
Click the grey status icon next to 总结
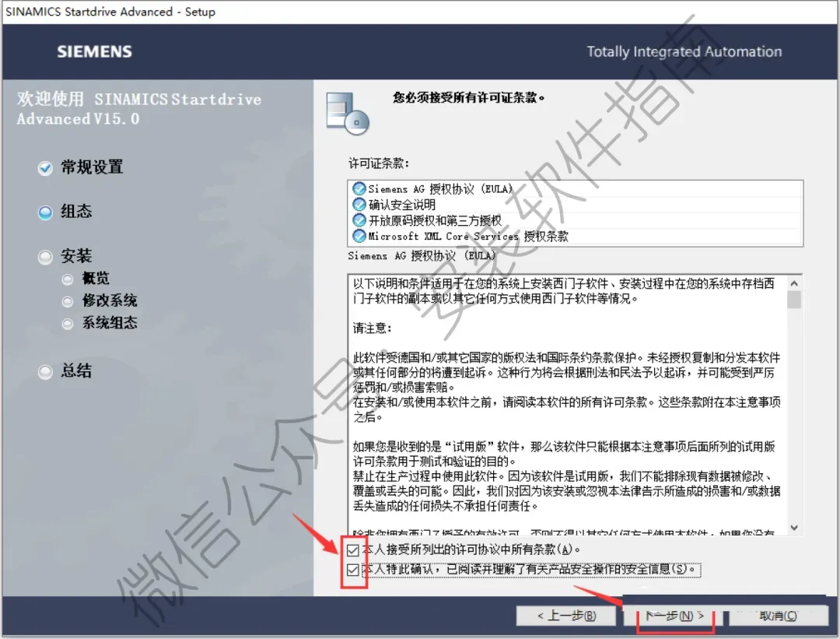(x=46, y=372)
